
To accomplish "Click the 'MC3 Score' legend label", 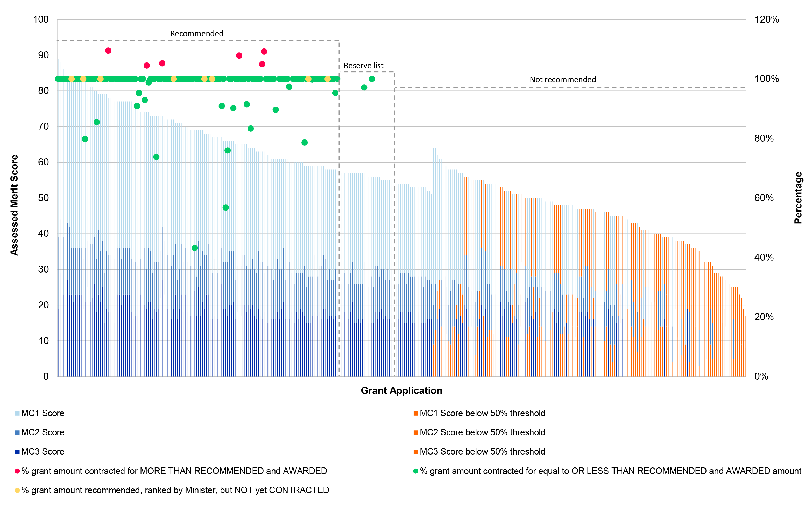I will [43, 452].
